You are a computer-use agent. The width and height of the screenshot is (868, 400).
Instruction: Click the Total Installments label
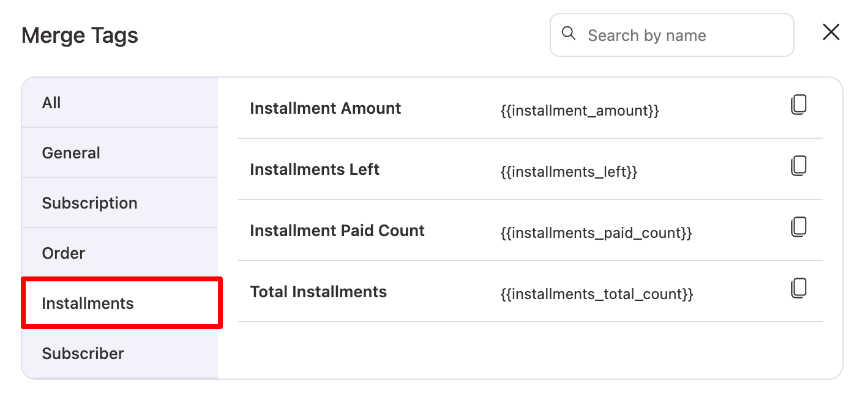(318, 292)
